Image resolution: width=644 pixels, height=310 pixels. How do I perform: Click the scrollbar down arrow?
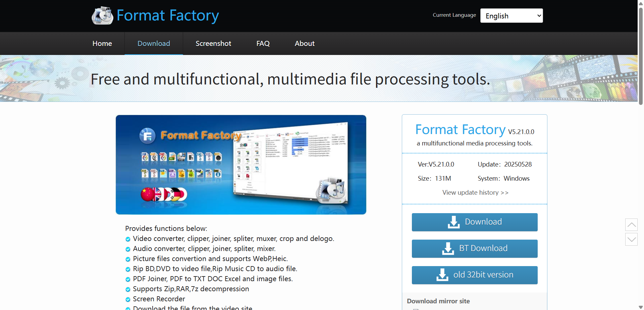pos(641,307)
